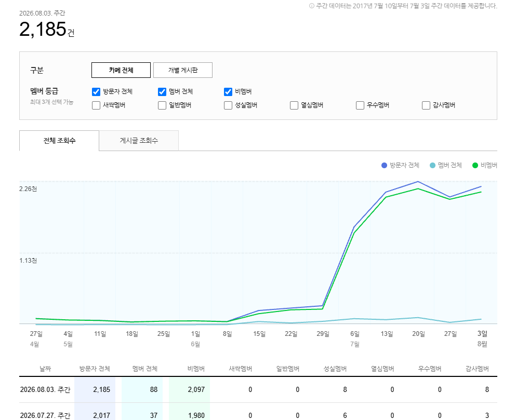The width and height of the screenshot is (529, 420).
Task: Uncheck the 비멤버 checkbox
Action: coord(228,92)
